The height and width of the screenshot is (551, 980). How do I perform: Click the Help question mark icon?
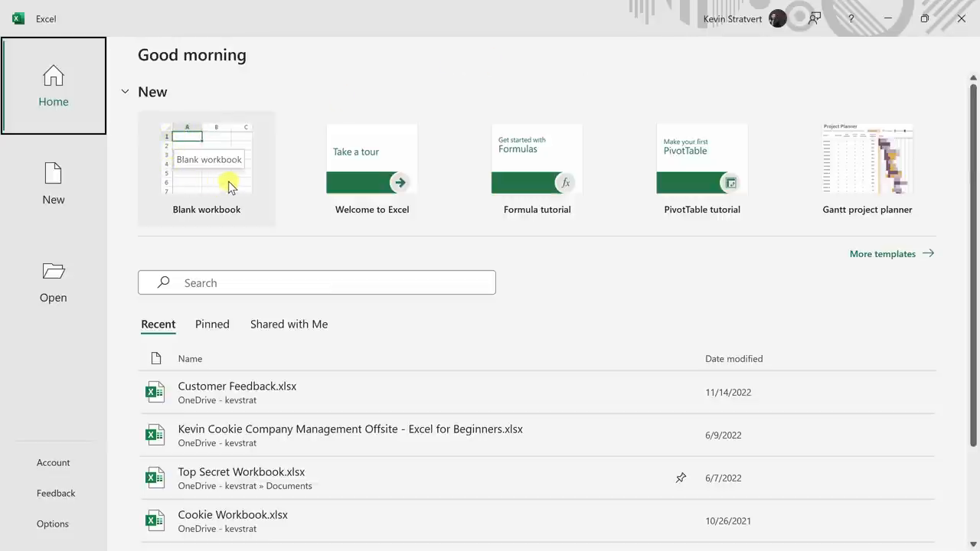tap(851, 18)
